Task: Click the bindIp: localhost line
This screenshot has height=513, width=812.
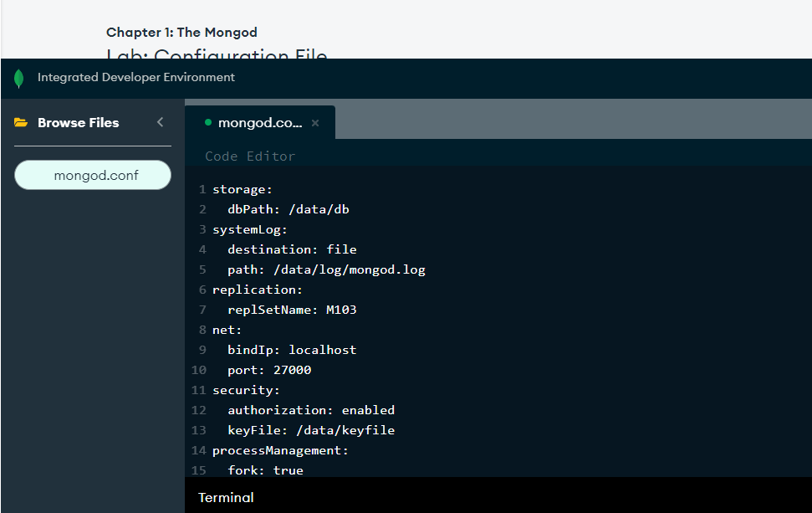Action: point(292,350)
